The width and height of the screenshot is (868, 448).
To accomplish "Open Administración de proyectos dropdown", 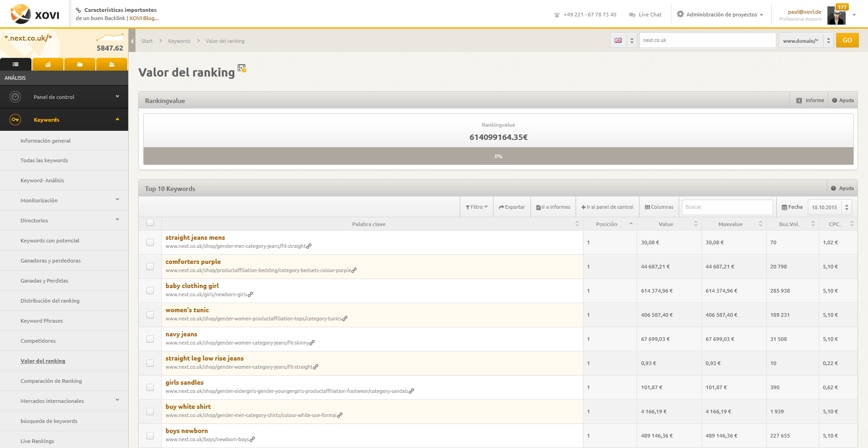I will [721, 15].
